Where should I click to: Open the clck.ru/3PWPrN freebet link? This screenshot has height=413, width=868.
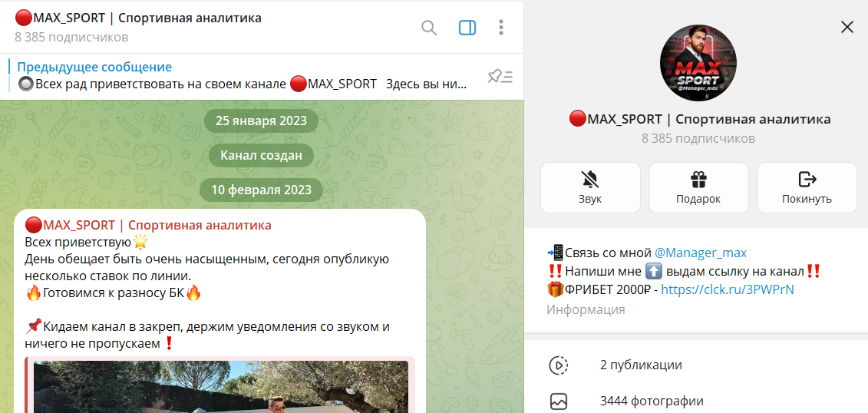(728, 289)
